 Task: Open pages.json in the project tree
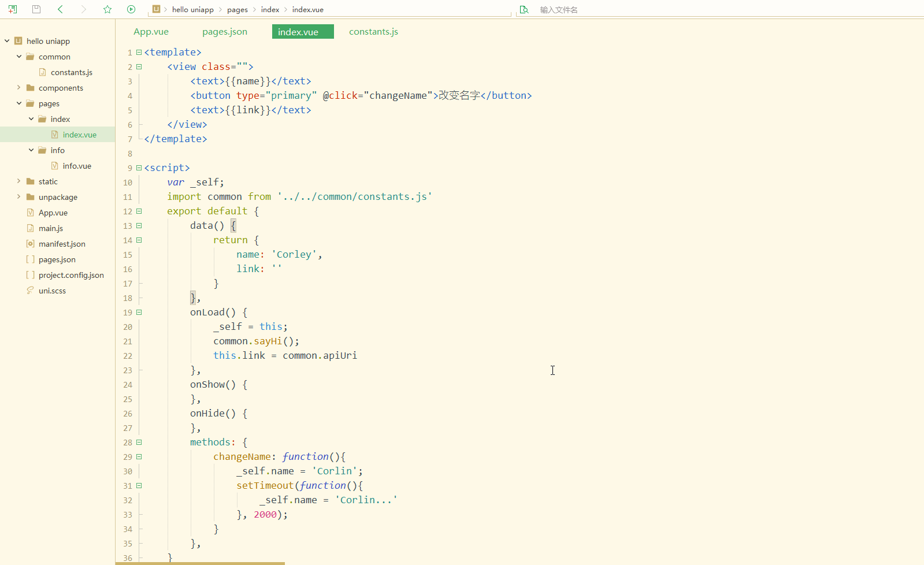[x=57, y=259]
